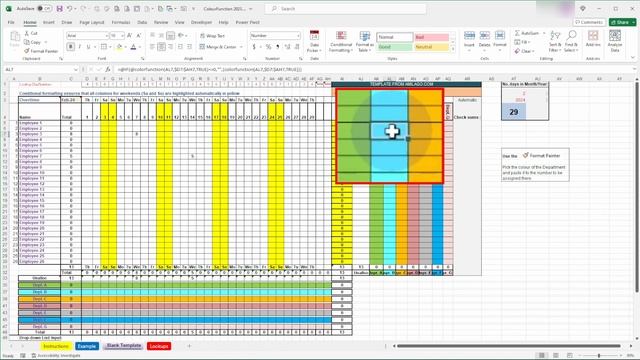Open the Fill dropdown
This screenshot has width=640, height=360.
pos(522,42)
